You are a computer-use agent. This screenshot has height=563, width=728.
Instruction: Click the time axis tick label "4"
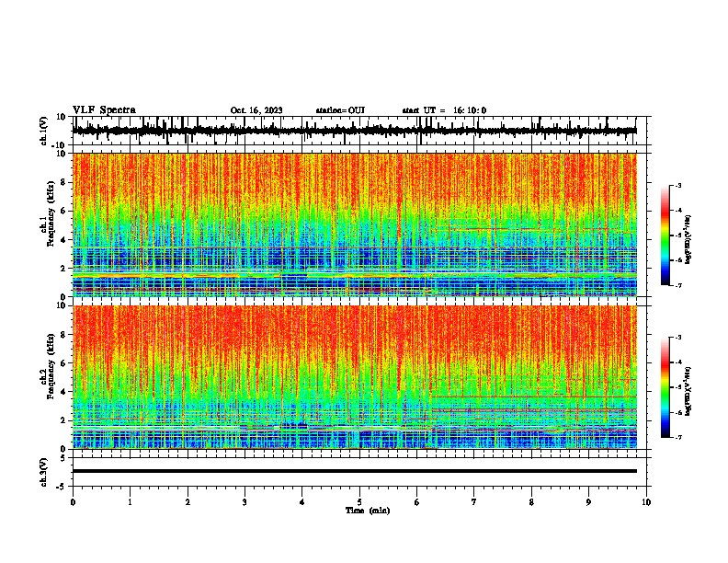click(x=302, y=502)
